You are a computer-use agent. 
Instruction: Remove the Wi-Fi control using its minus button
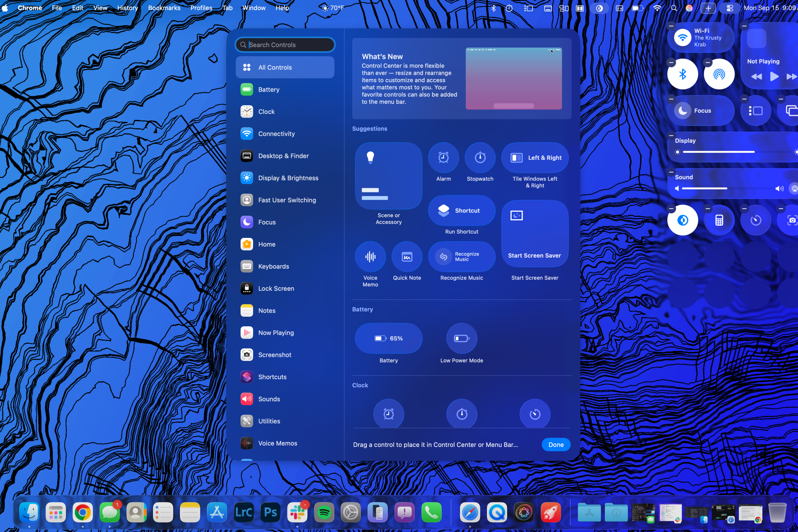point(671,26)
